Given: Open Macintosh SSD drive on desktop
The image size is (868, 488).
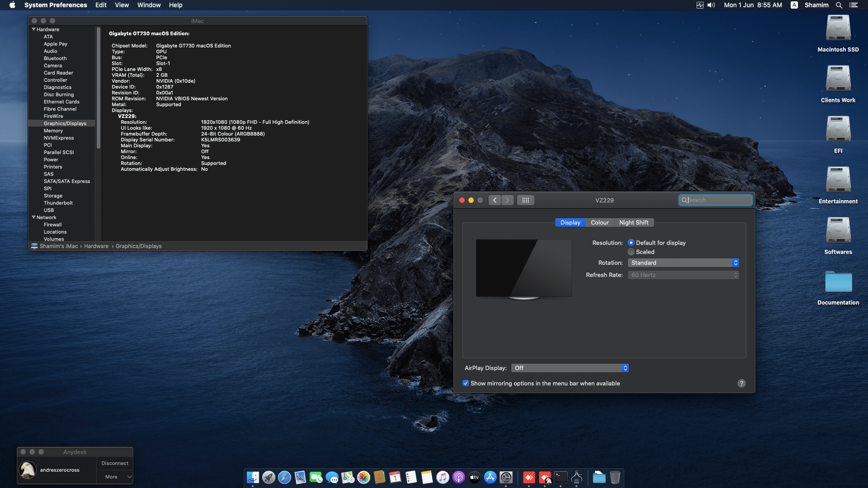Looking at the screenshot, I should 838,34.
